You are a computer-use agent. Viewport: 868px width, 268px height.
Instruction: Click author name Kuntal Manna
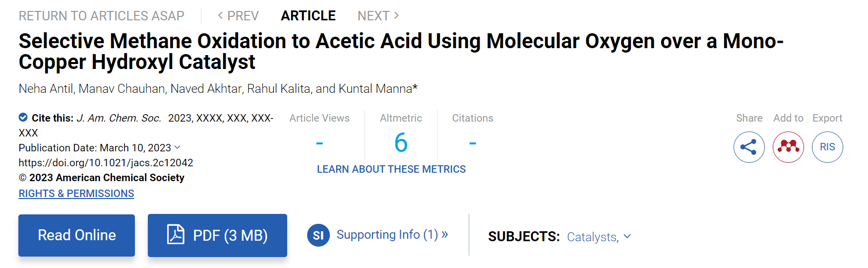375,89
